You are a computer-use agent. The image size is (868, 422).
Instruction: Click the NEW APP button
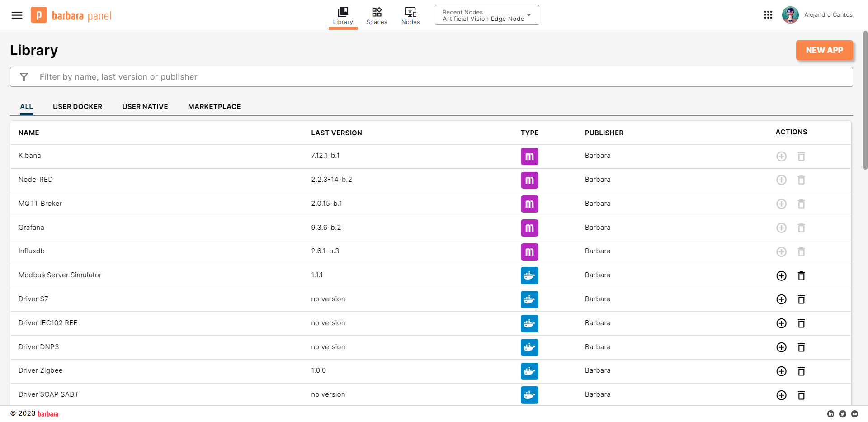pyautogui.click(x=824, y=50)
